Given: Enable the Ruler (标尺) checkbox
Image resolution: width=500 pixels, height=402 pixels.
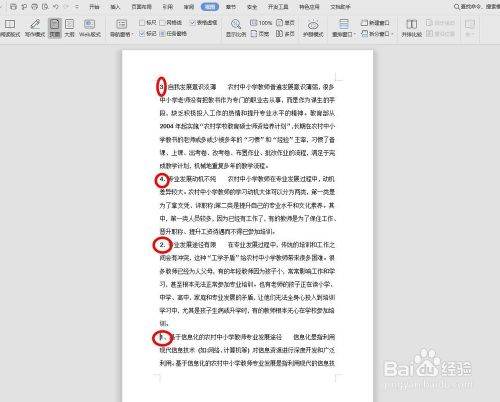Looking at the screenshot, I should coord(148,23).
